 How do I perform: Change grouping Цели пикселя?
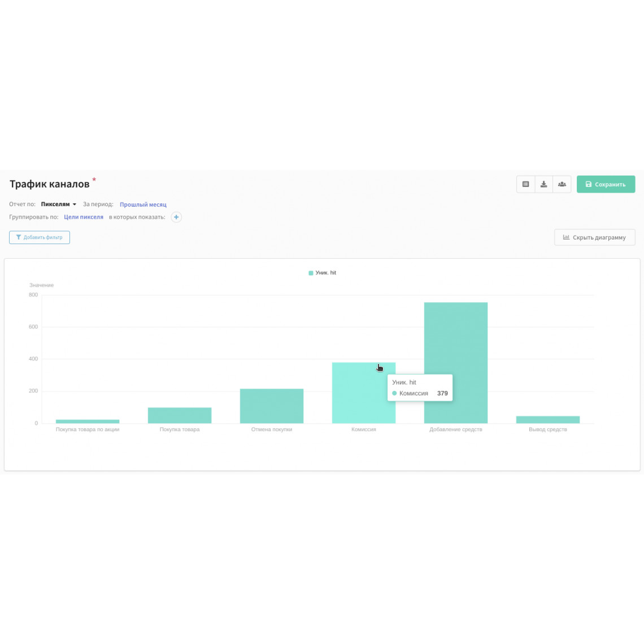pyautogui.click(x=84, y=217)
